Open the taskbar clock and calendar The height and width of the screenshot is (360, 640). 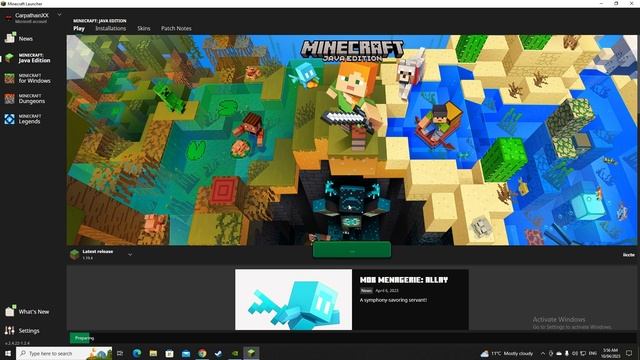click(611, 353)
